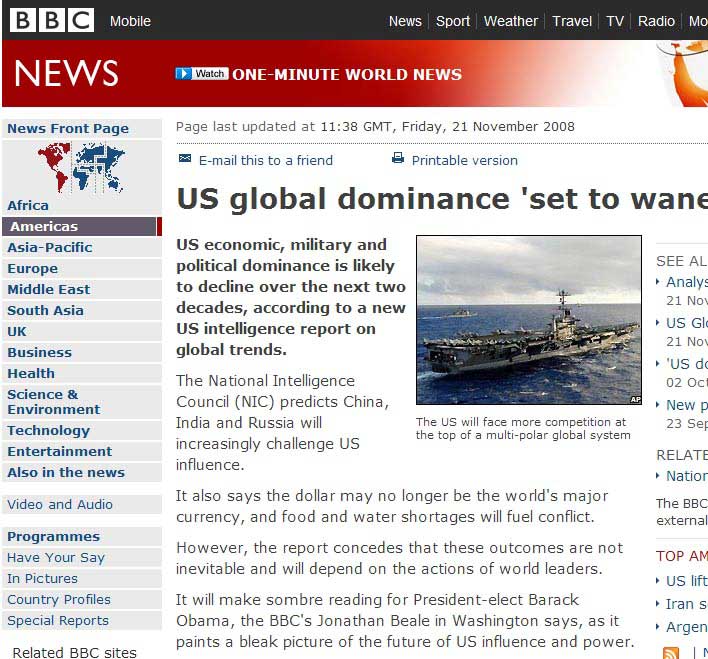This screenshot has width=708, height=659.
Task: Open the Technology section
Action: coord(82,431)
